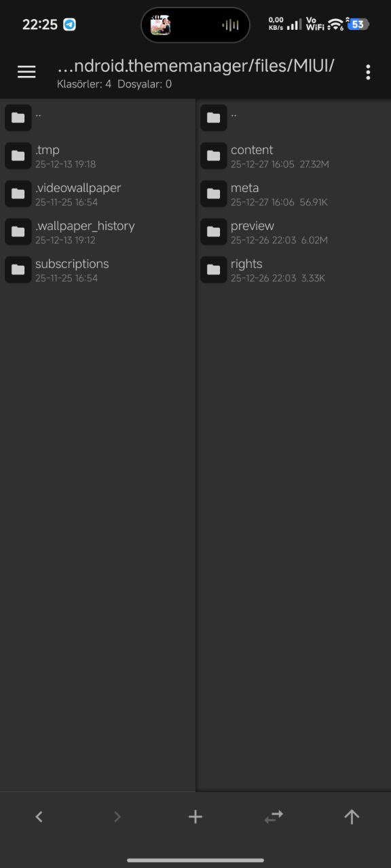Go to parent via right pane '..' entry
This screenshot has width=391, height=868.
(294, 117)
